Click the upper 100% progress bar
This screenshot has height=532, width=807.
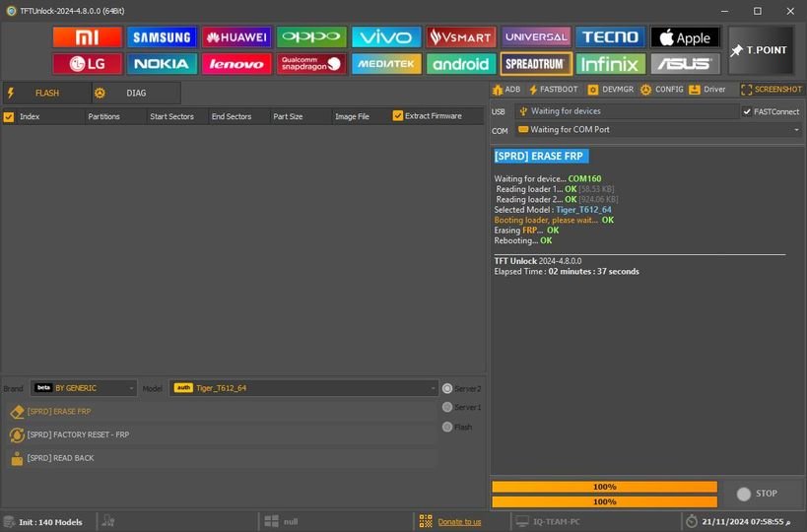604,487
